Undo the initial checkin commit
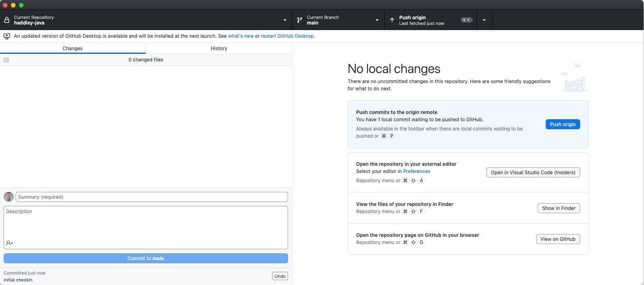Viewport: 644px width, 285px height. [x=280, y=276]
